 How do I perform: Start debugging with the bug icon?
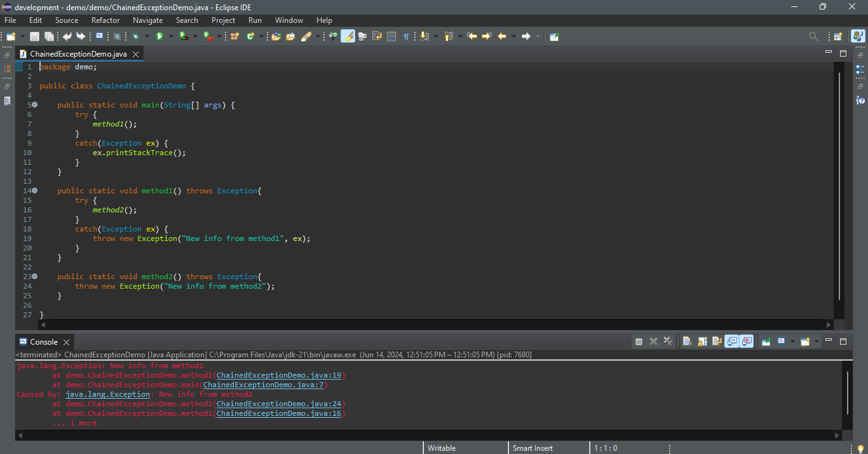(x=135, y=36)
